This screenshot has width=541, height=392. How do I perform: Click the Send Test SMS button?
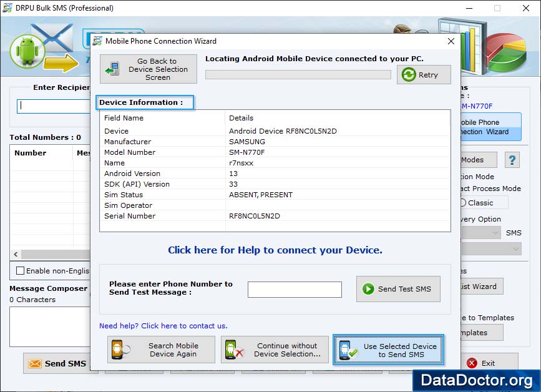(398, 289)
